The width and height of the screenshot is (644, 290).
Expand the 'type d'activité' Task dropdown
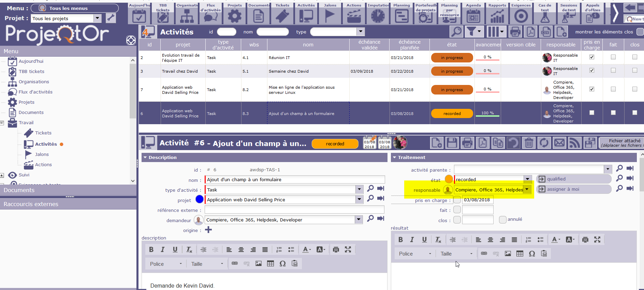coord(359,190)
